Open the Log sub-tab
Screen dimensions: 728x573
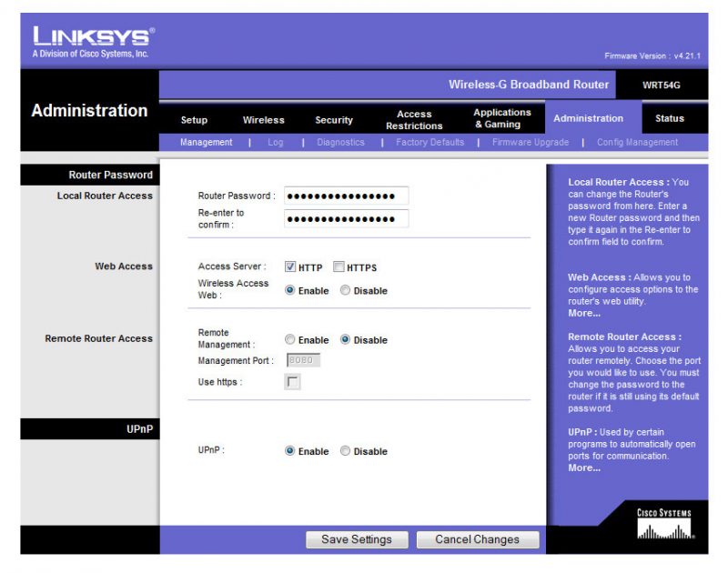pyautogui.click(x=276, y=142)
